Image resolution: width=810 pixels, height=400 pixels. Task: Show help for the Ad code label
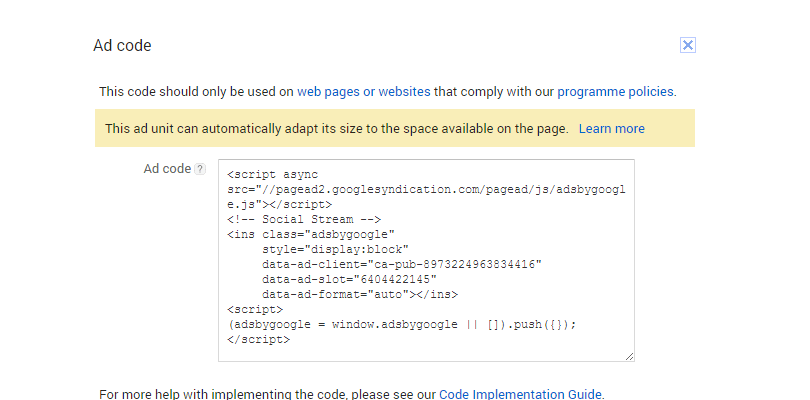coord(199,169)
